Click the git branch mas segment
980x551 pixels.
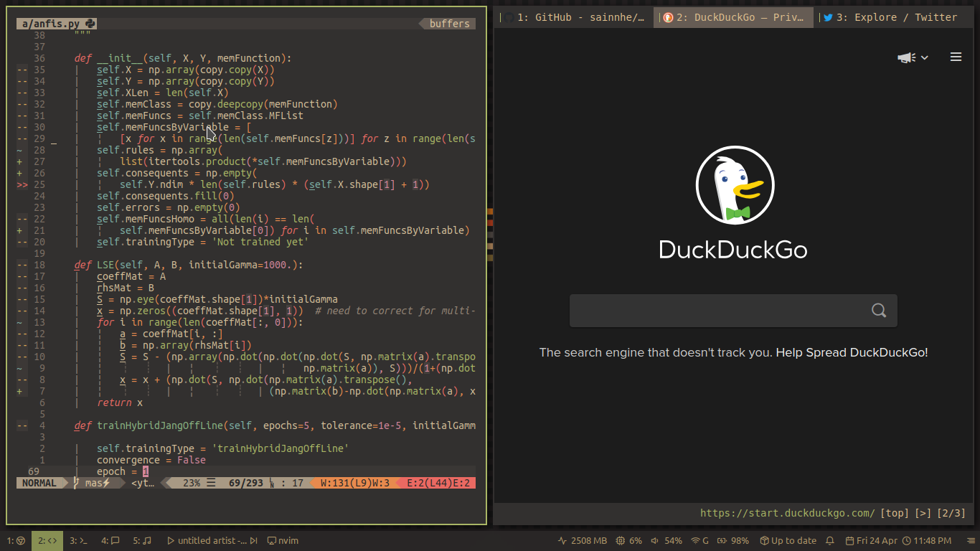pos(92,483)
